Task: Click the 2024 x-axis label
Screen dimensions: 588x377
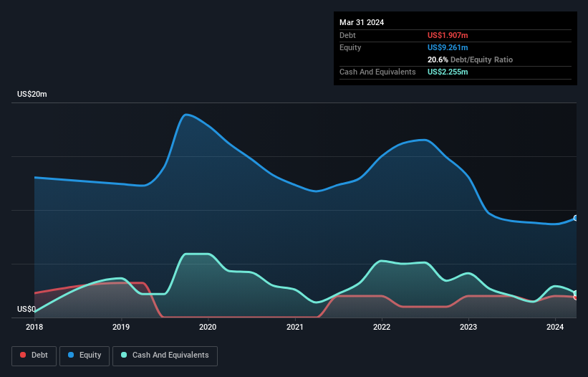Action: (x=555, y=327)
